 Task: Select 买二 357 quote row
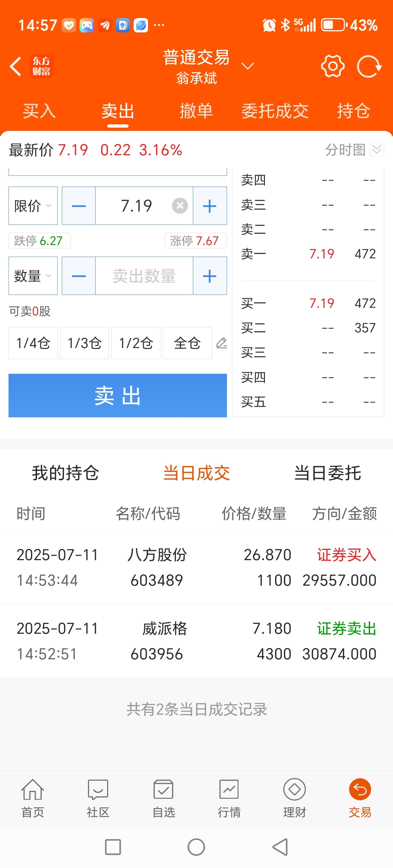point(308,328)
